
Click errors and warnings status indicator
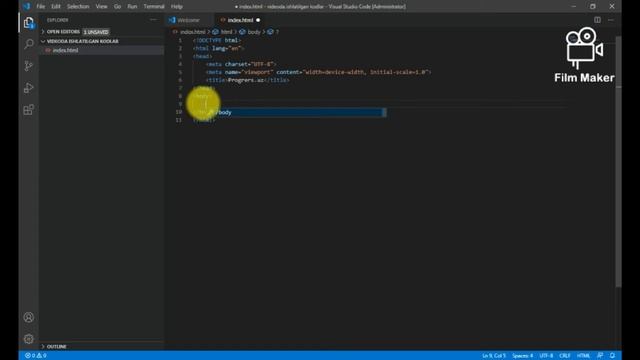(36, 356)
